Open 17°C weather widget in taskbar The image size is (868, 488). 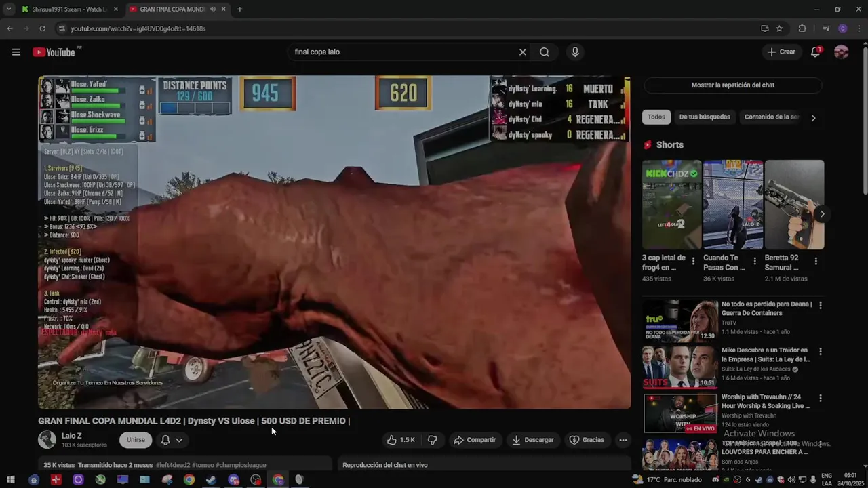(x=667, y=480)
